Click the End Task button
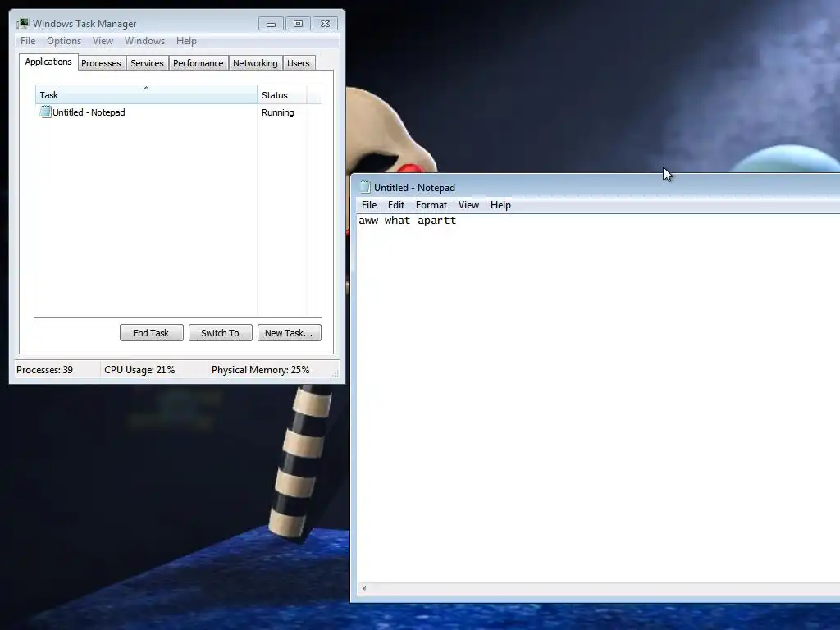 coord(151,333)
